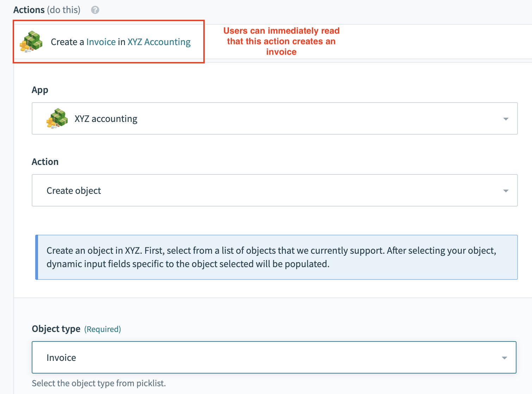Click the red annotation text about invoices
Viewport: 532px width, 394px height.
pyautogui.click(x=282, y=41)
